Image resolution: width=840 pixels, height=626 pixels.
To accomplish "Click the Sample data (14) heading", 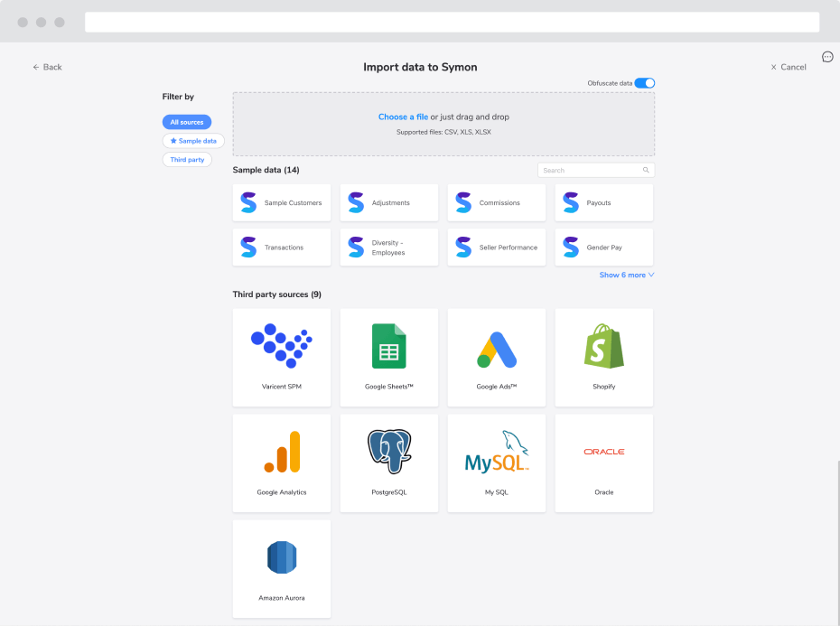I will (266, 170).
